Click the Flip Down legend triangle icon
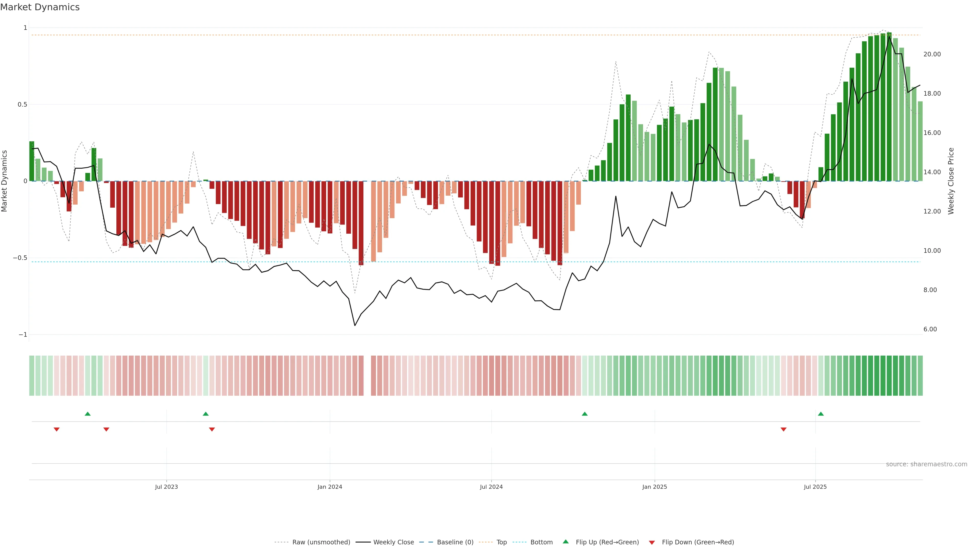This screenshot has width=980, height=551. [652, 542]
